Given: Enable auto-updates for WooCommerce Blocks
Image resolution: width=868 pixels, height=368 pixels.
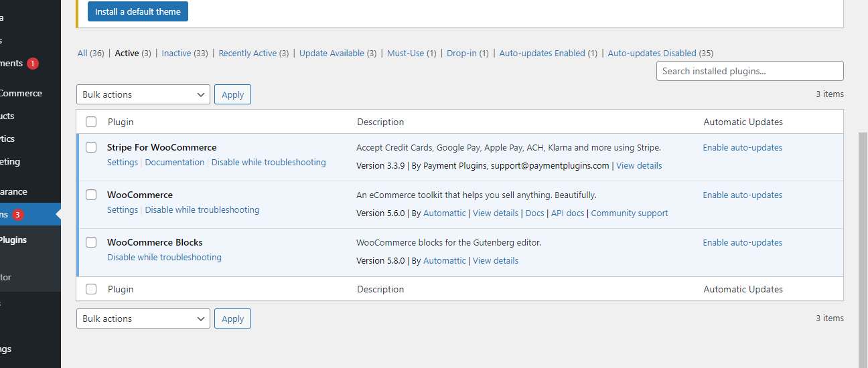Looking at the screenshot, I should pos(743,242).
